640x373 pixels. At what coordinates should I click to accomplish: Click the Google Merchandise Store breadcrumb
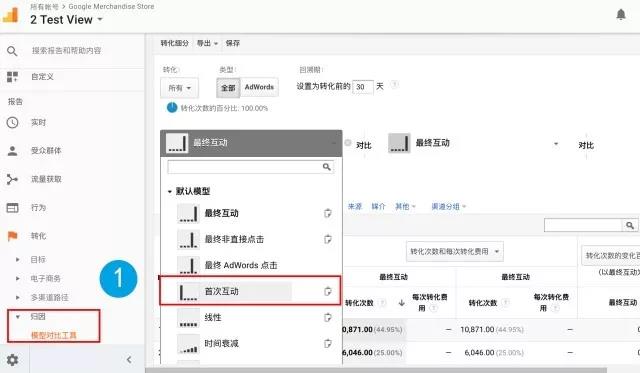111,7
